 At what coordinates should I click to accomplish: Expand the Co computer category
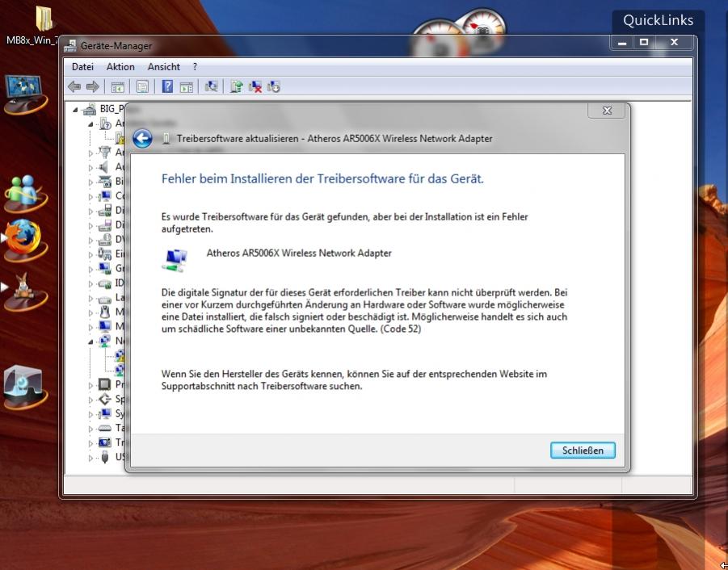90,197
